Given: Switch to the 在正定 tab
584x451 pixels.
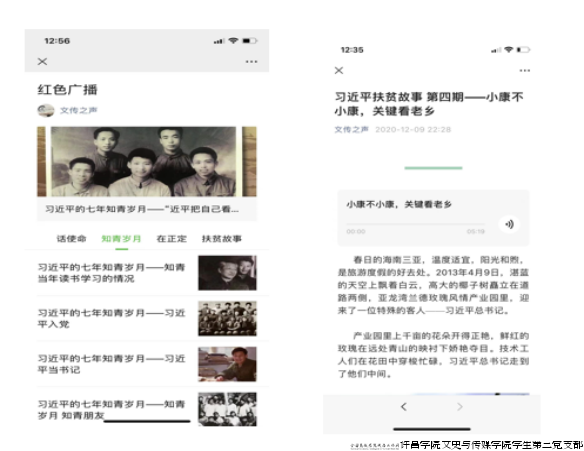Looking at the screenshot, I should pyautogui.click(x=171, y=239).
